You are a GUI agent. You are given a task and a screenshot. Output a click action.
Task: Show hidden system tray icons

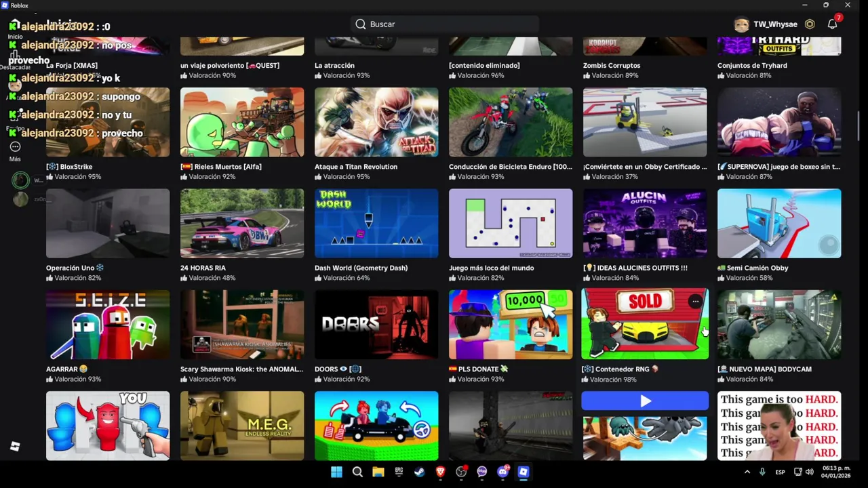pyautogui.click(x=747, y=472)
